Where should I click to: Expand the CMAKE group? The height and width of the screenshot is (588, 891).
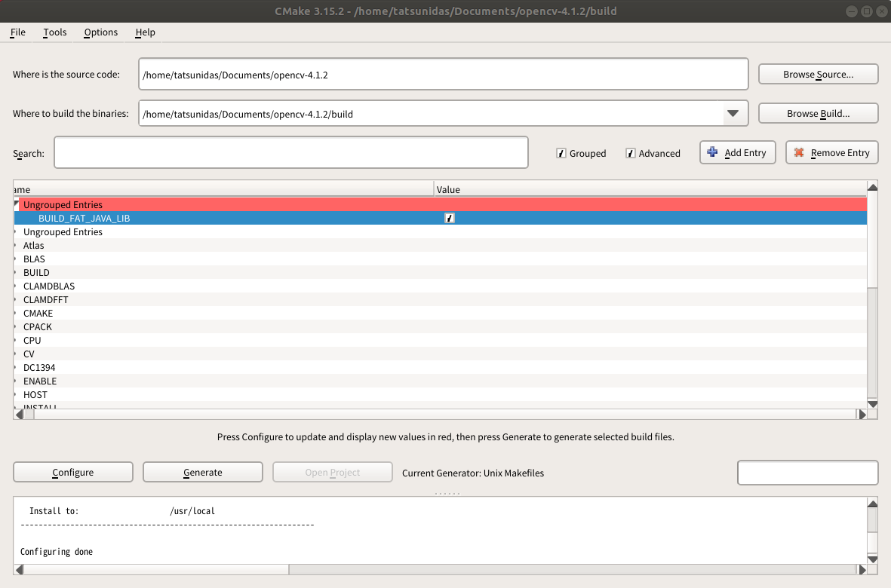coord(15,314)
